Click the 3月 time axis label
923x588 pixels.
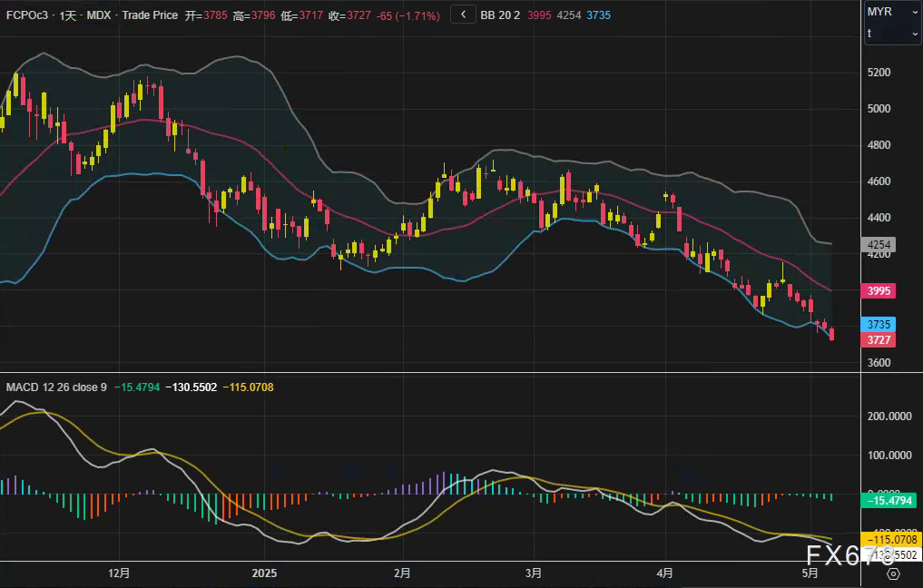point(534,573)
